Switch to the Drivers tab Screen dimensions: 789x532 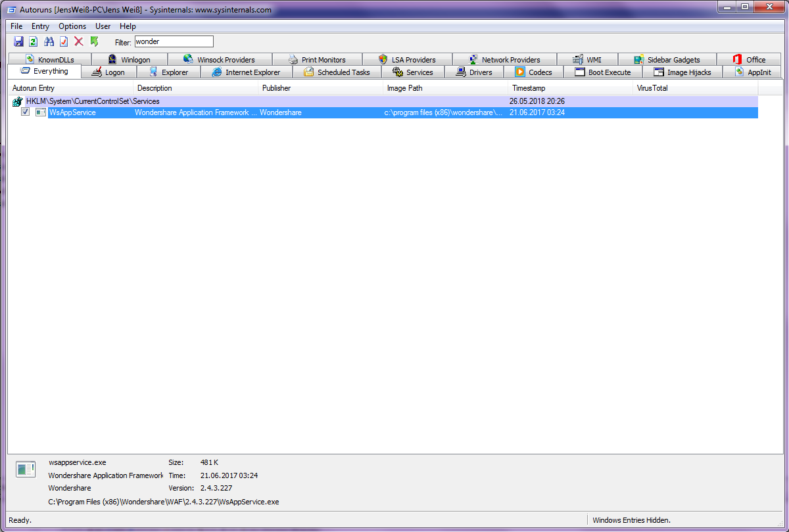(x=473, y=72)
